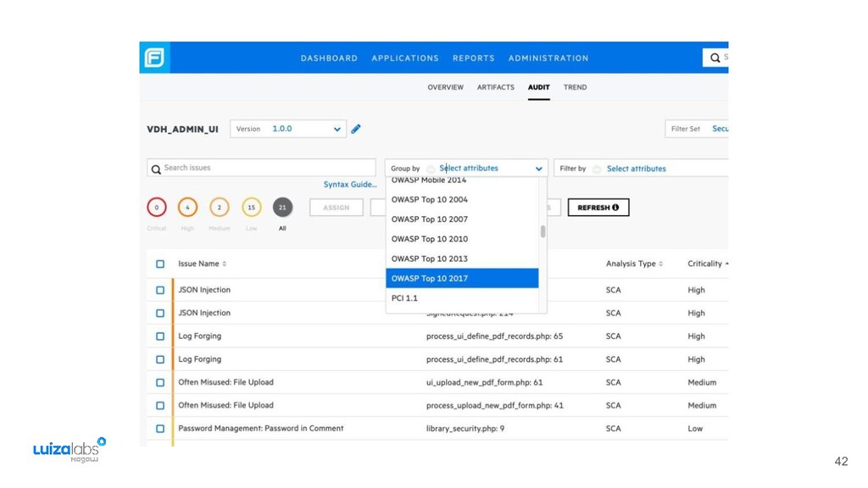Viewport: 868px width, 488px height.
Task: Switch to the ARTIFACTS tab
Action: point(495,87)
